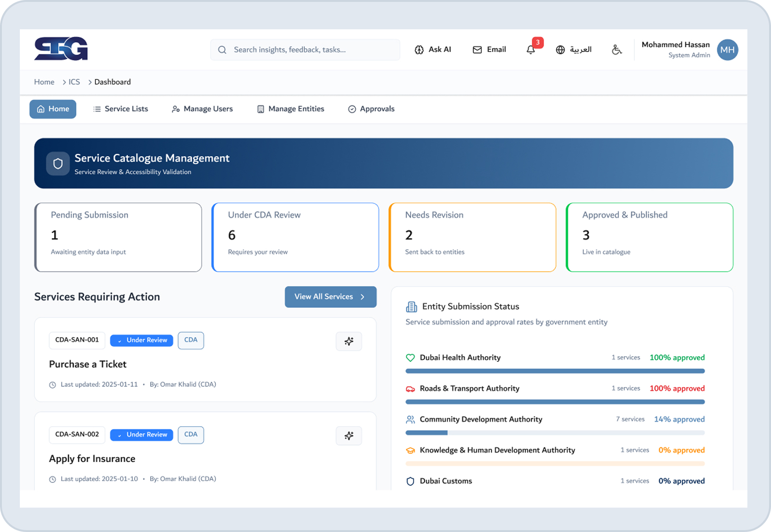Viewport: 771px width, 532px height.
Task: Toggle the Under Review badge on CDA-SAN-001
Action: [141, 340]
